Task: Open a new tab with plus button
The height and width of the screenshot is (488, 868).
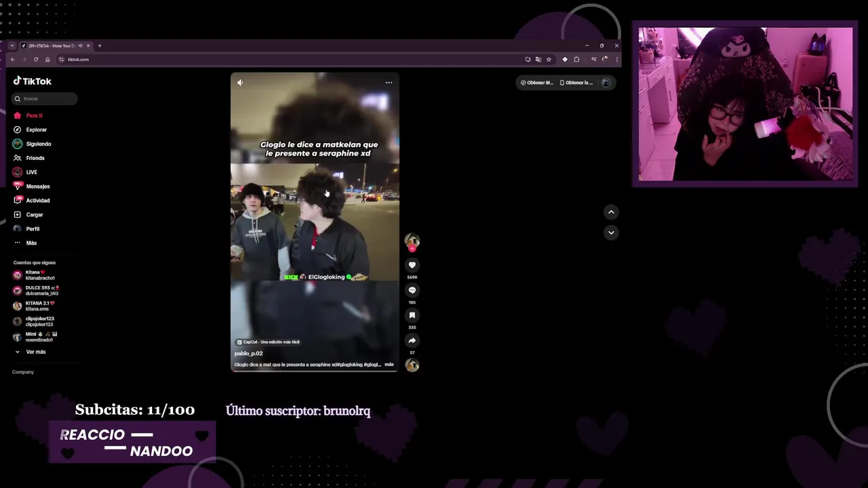Action: coord(100,45)
